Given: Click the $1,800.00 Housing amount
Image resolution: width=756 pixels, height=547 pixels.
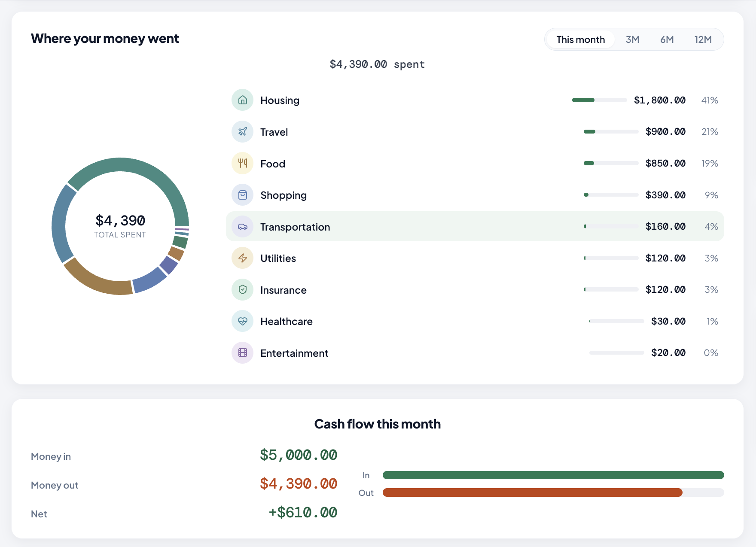Looking at the screenshot, I should tap(659, 100).
